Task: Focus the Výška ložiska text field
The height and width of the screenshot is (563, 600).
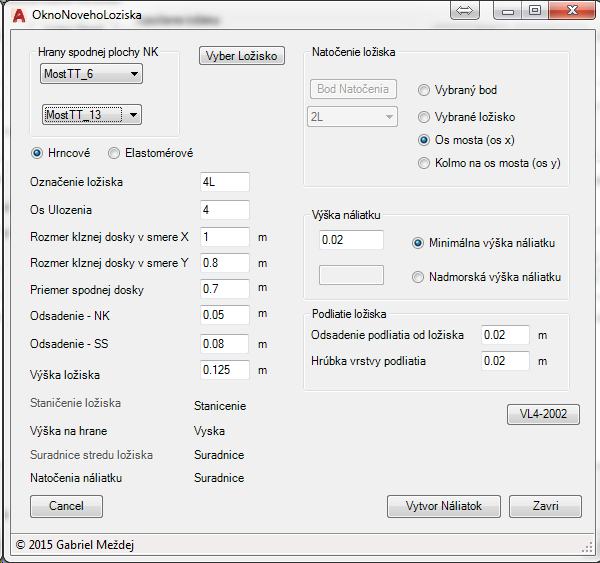Action: pyautogui.click(x=224, y=370)
